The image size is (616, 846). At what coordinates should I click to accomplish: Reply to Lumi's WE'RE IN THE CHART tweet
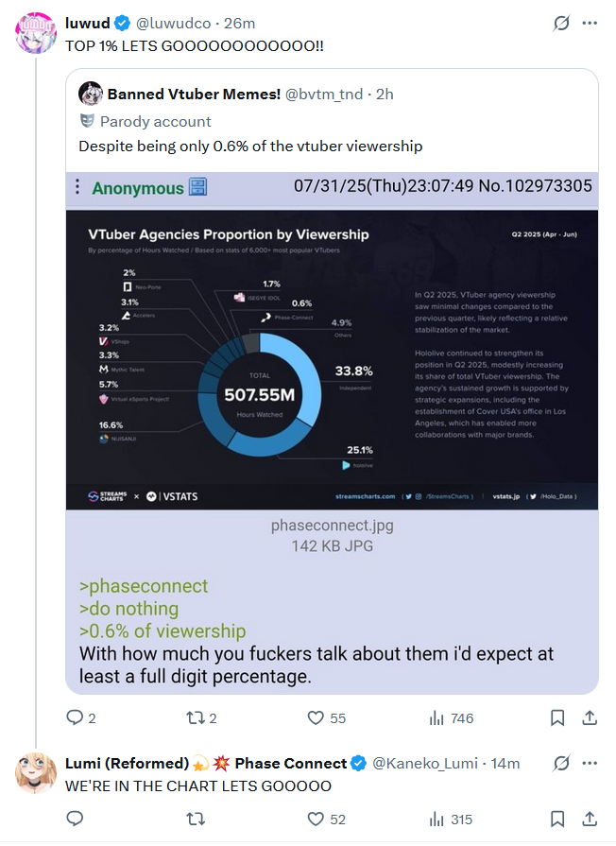tap(75, 819)
